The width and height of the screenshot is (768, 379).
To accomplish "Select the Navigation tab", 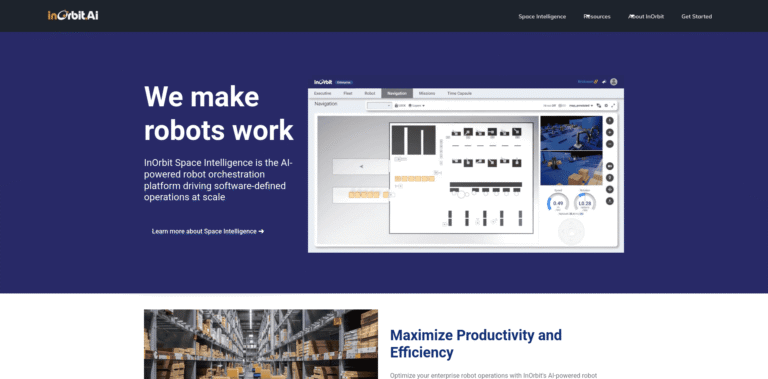I will tap(397, 93).
